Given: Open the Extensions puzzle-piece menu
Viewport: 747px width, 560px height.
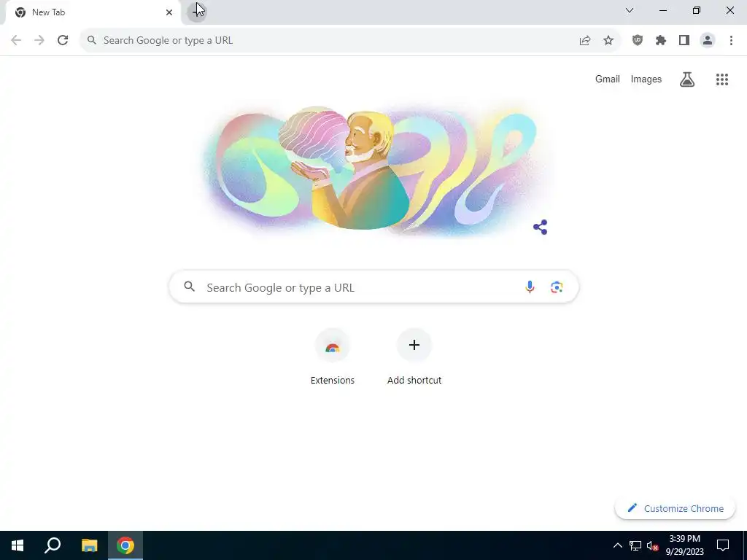Looking at the screenshot, I should (661, 41).
